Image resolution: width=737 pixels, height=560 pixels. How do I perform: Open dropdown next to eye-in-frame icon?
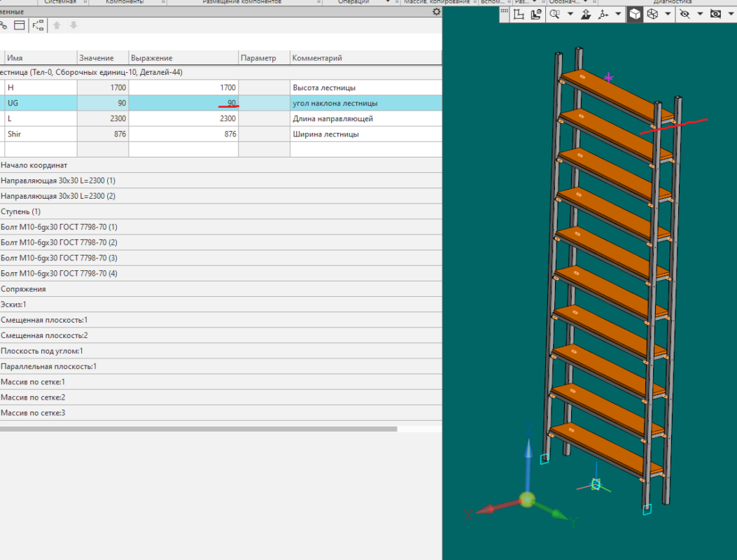(x=731, y=14)
